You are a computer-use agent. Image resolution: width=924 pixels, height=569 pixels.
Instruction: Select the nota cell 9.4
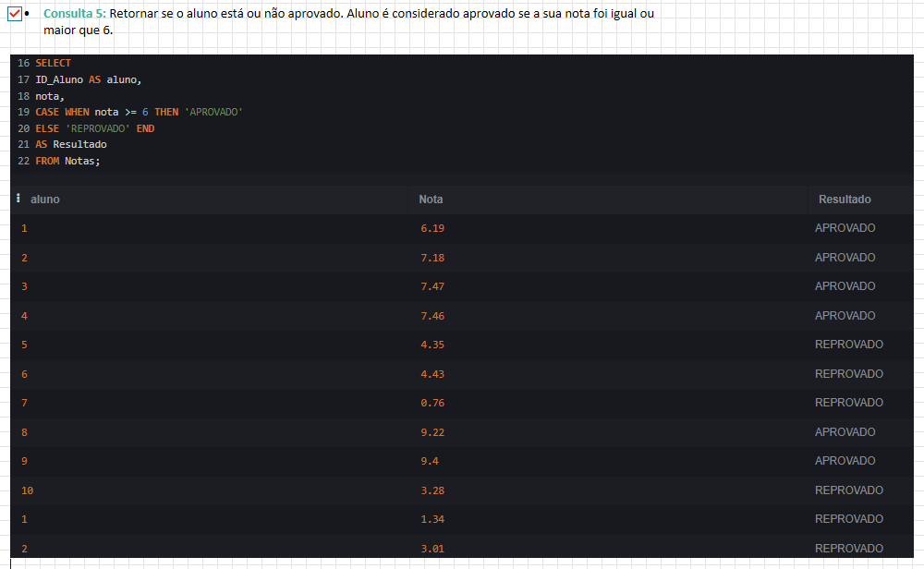430,461
